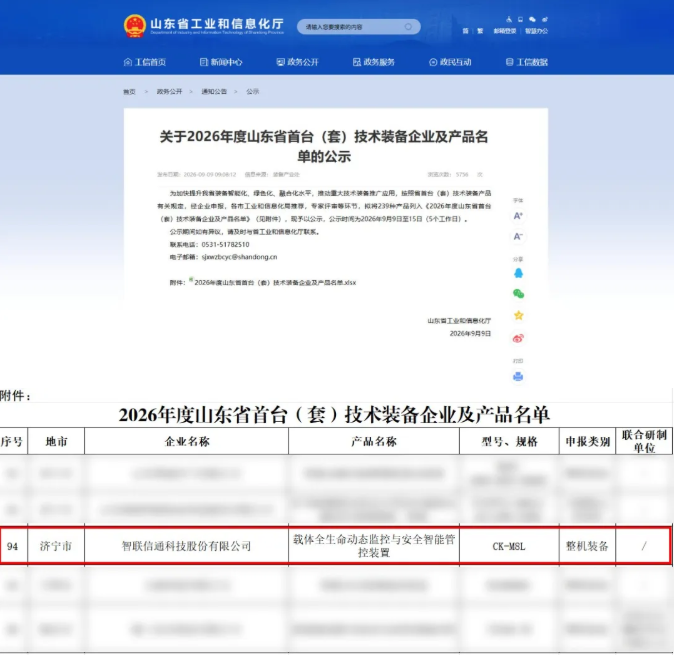Open the Weibo icon in header top-right
The width and height of the screenshot is (676, 657).
click(x=545, y=19)
